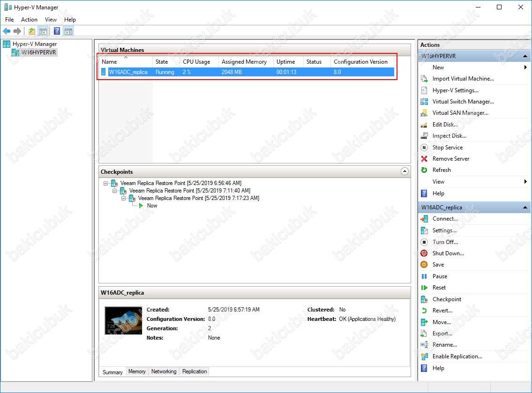The height and width of the screenshot is (393, 532).
Task: Switch to the Networking tab
Action: click(x=164, y=371)
